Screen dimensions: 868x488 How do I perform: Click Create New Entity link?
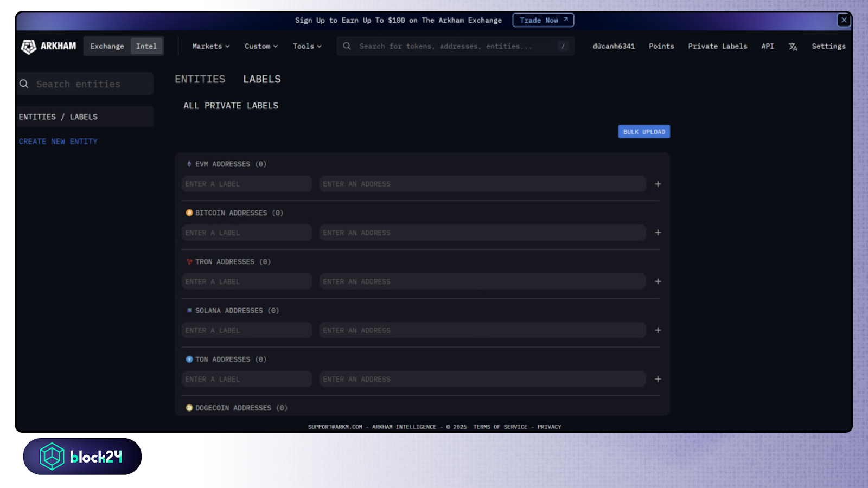point(58,142)
